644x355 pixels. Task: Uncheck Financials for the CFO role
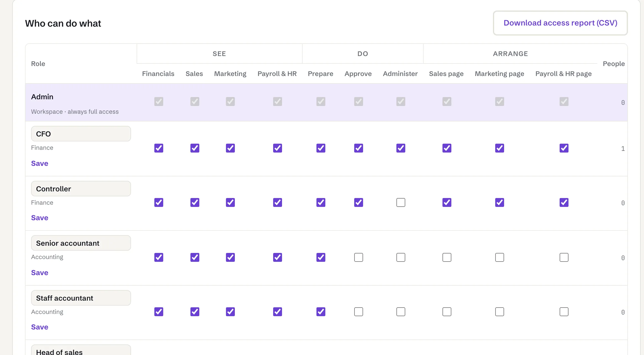159,148
